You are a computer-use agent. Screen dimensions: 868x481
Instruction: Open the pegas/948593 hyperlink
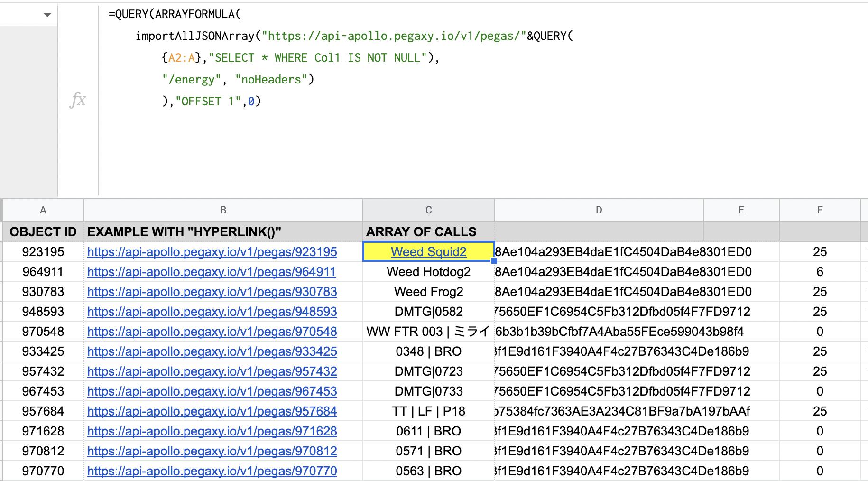pyautogui.click(x=212, y=312)
